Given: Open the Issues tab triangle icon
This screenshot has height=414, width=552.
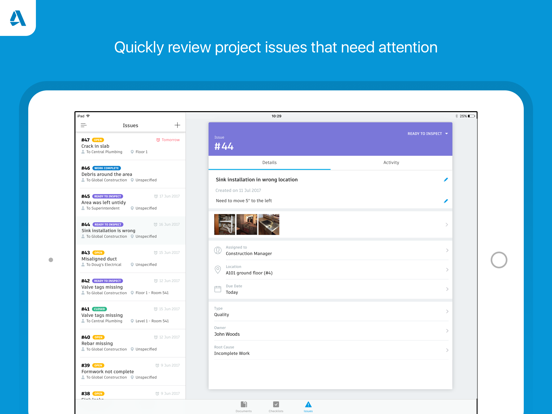Looking at the screenshot, I should (308, 404).
